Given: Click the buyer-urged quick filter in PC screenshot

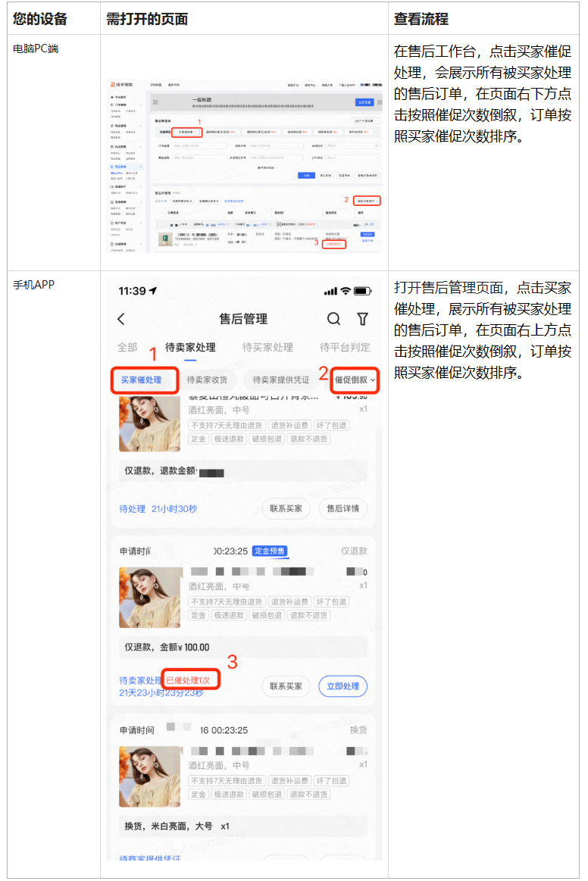Looking at the screenshot, I should pos(187,132).
